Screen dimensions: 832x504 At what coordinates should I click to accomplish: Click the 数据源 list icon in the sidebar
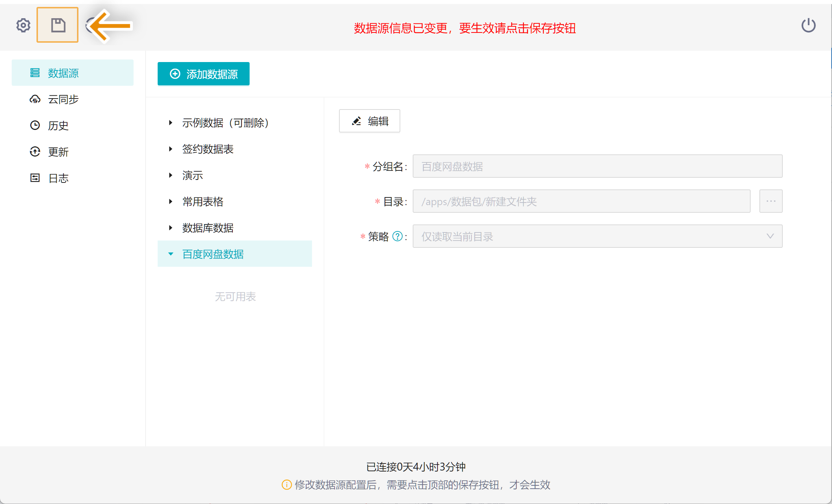point(35,73)
